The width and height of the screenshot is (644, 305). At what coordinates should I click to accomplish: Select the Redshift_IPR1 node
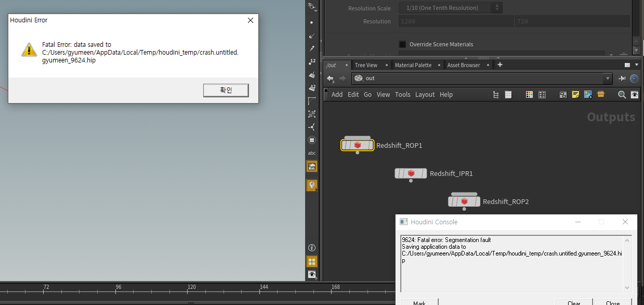(411, 173)
